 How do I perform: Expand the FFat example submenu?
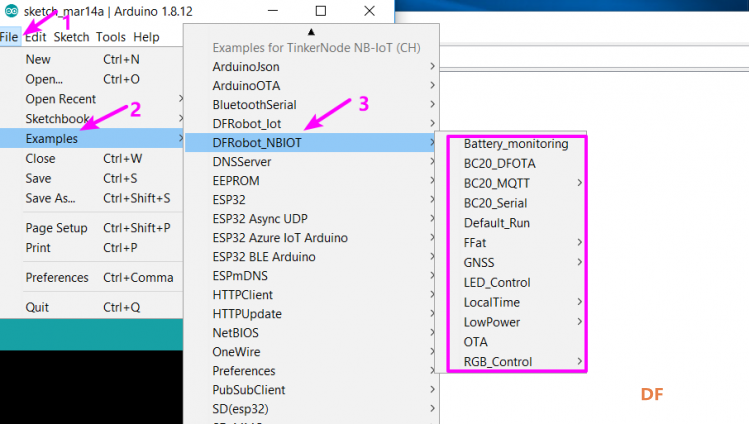[516, 243]
